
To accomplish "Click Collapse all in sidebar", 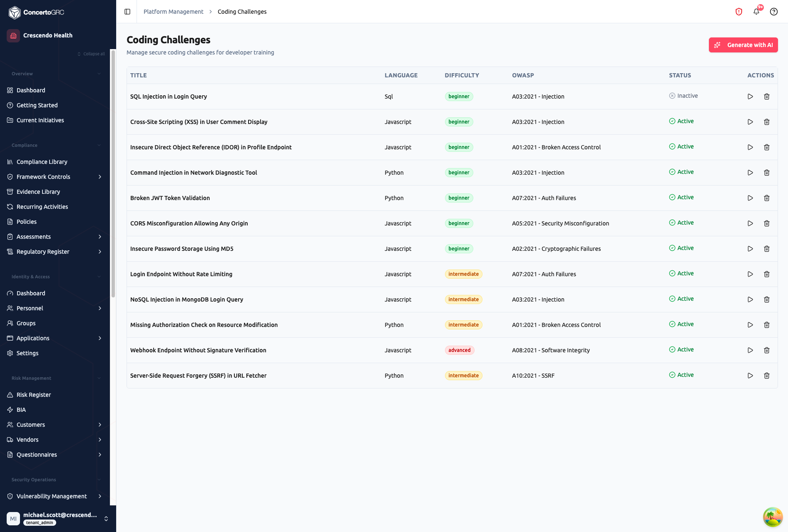I will pos(91,54).
